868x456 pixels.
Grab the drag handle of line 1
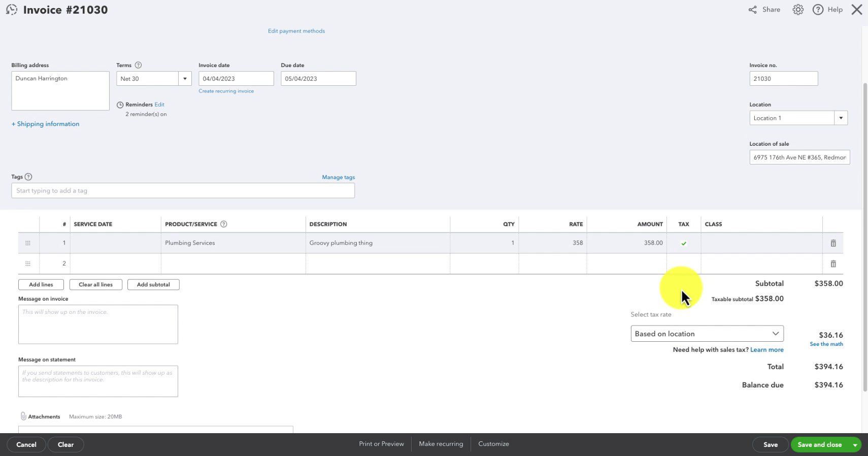[28, 243]
